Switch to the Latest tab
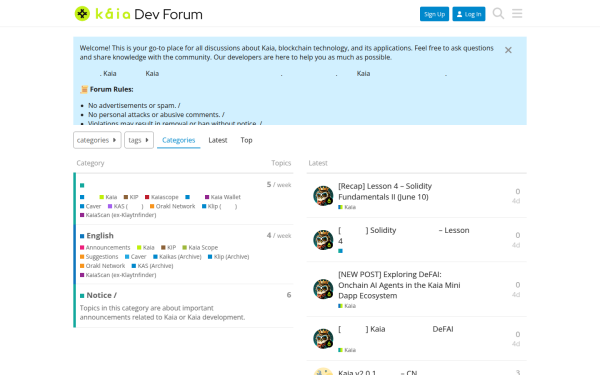The width and height of the screenshot is (600, 375). tap(218, 140)
